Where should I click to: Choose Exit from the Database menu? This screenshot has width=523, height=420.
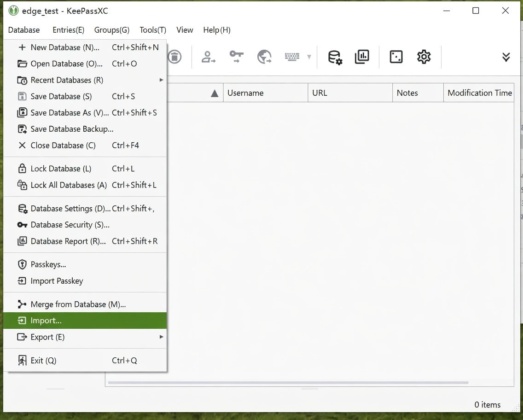coord(85,360)
